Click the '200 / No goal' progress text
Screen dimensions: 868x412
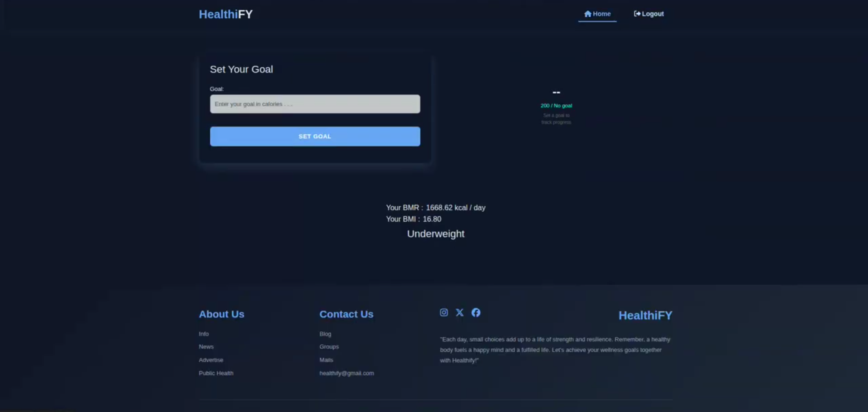[x=556, y=106]
